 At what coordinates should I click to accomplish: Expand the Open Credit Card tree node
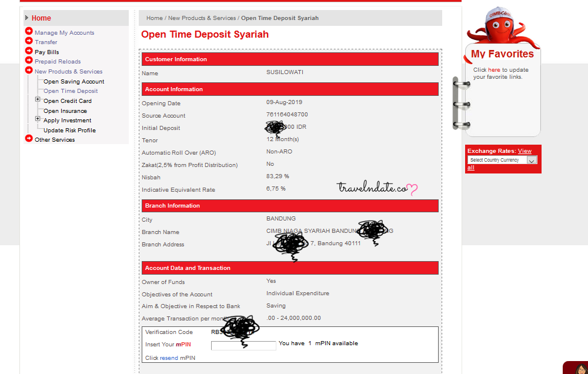(38, 99)
